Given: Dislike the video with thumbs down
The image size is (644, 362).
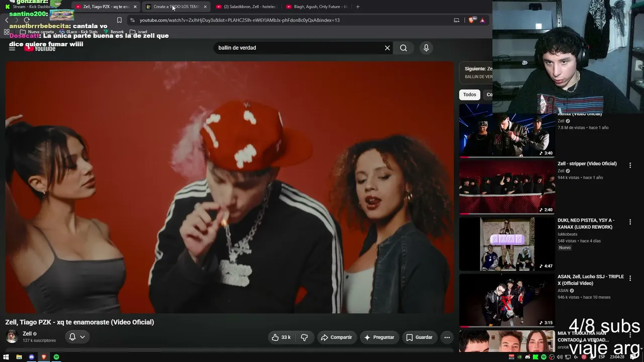Looking at the screenshot, I should click(304, 337).
